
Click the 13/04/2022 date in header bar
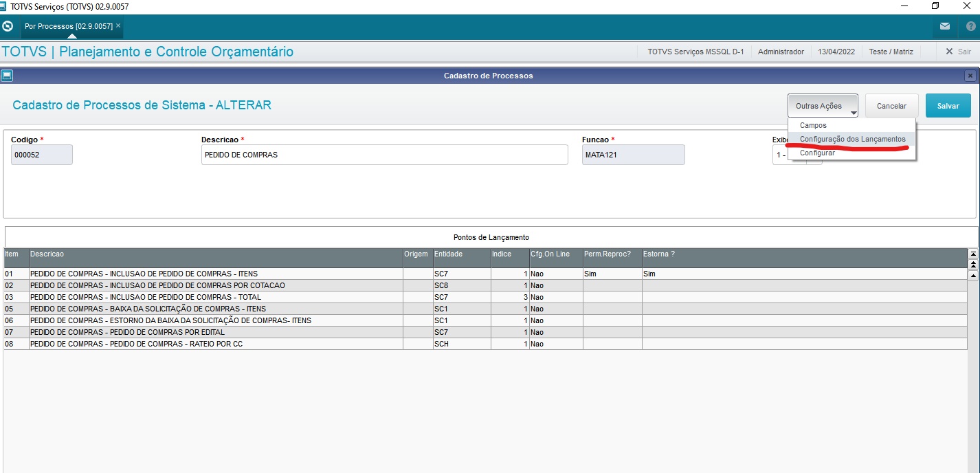(836, 52)
